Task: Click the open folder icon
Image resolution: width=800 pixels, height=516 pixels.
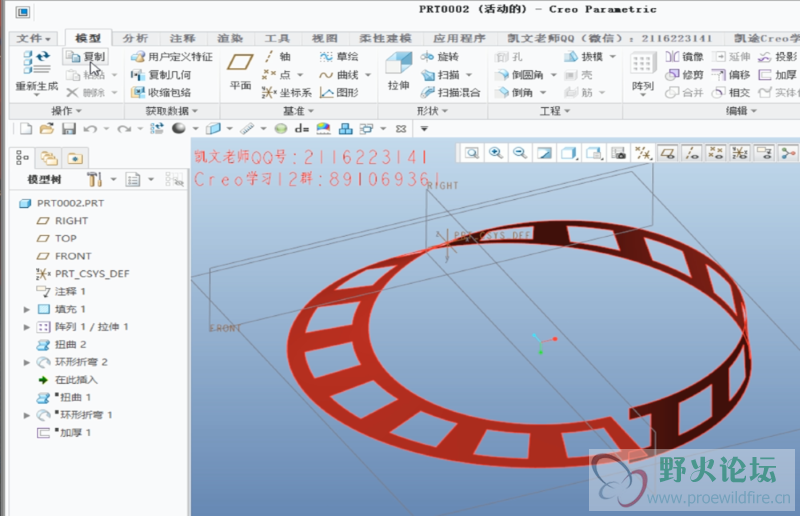Action: pyautogui.click(x=47, y=129)
